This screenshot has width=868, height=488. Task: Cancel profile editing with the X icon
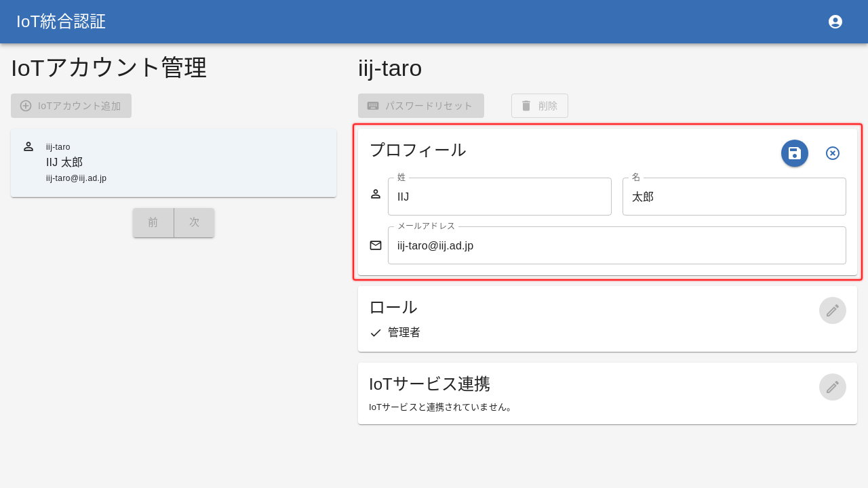point(833,153)
